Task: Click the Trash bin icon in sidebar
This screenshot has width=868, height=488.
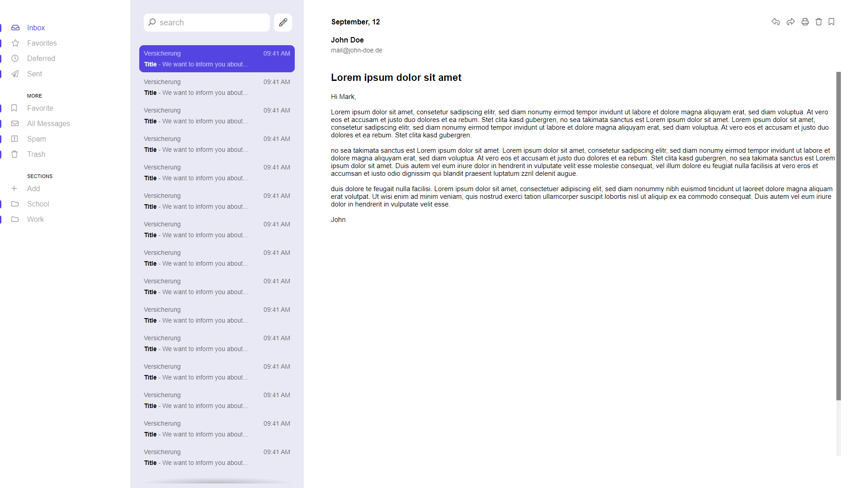Action: click(x=14, y=154)
